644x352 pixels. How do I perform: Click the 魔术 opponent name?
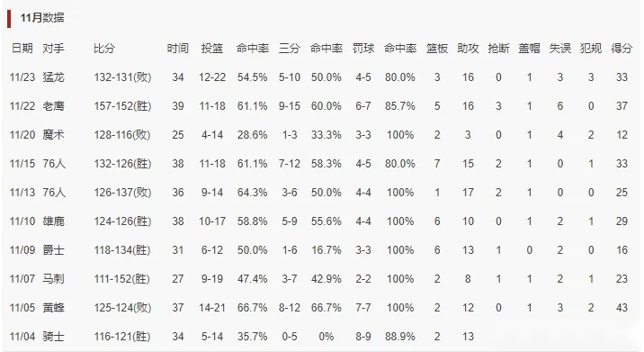(x=53, y=134)
